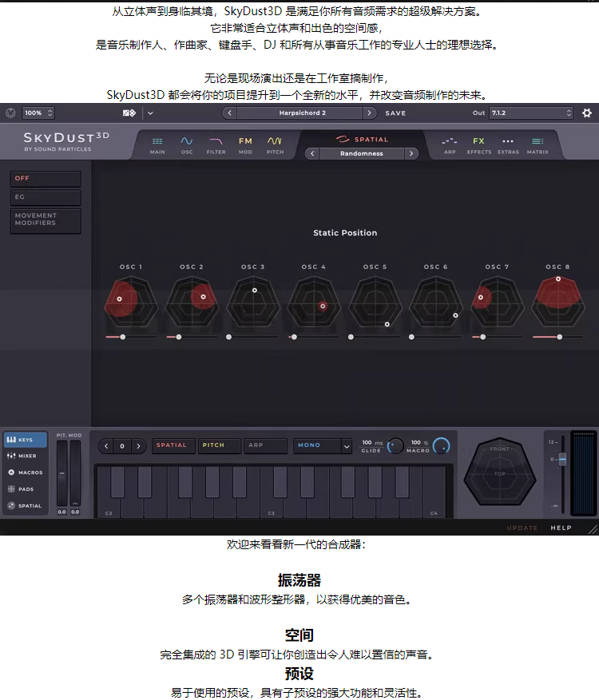
Task: Click the SkyDust logo icon beside 100%
Action: pyautogui.click(x=10, y=113)
